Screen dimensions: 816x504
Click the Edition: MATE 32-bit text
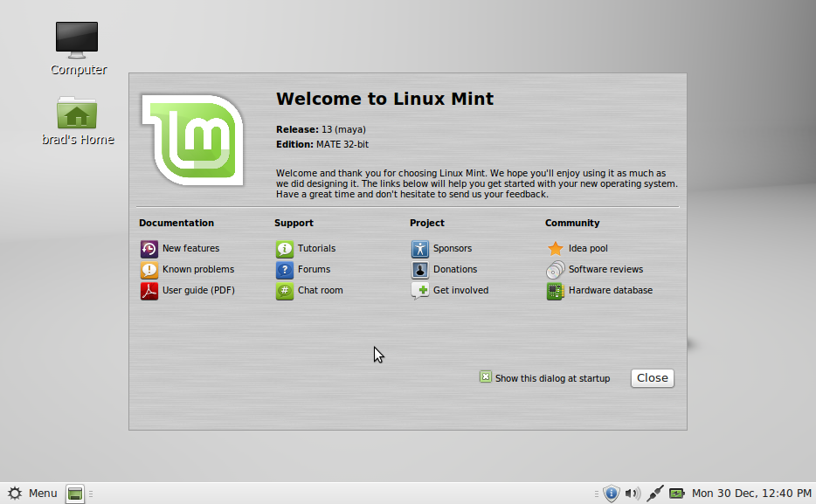(x=322, y=145)
